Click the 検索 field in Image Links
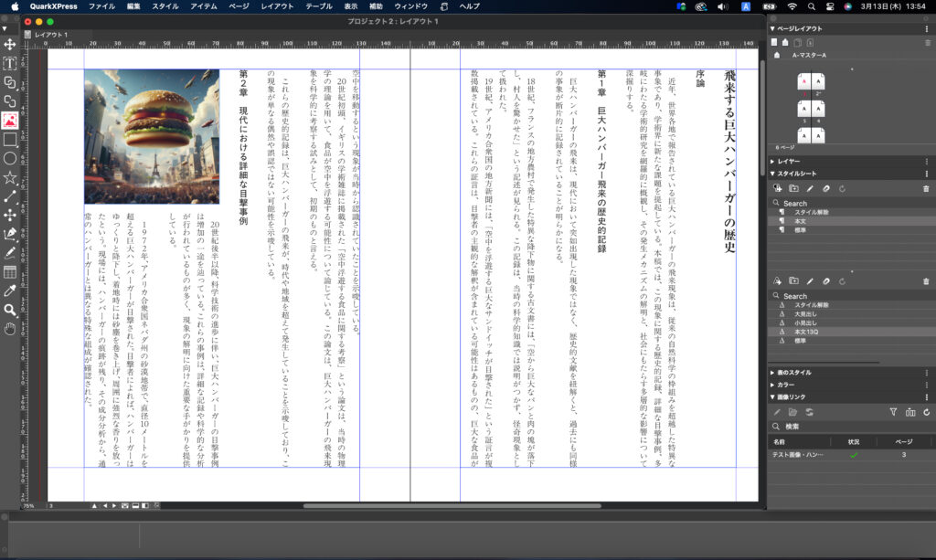Screen dimensions: 936x560 coord(852,427)
